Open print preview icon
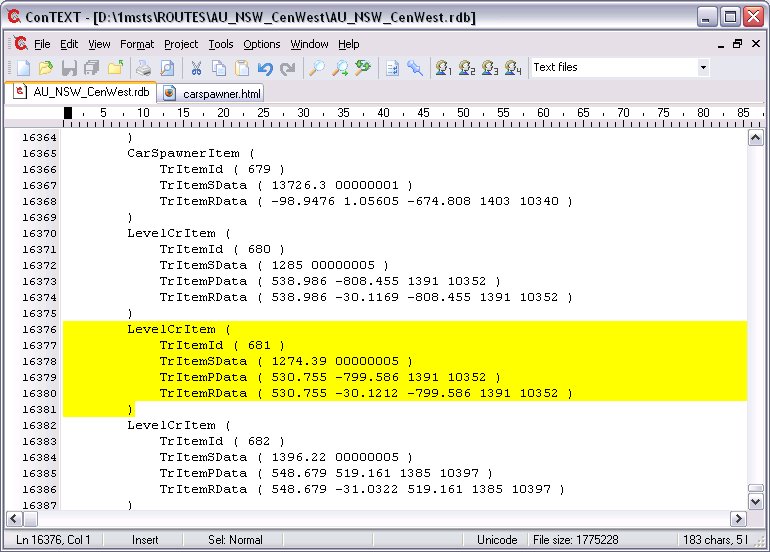Viewport: 770px width, 552px height. click(x=167, y=68)
